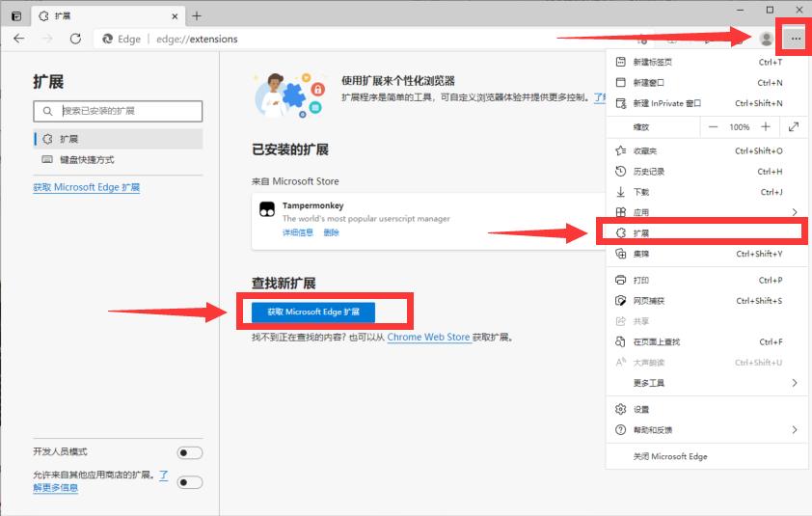Click the extensions puzzle menu icon
Viewport: 812px width, 516px height.
(x=620, y=232)
